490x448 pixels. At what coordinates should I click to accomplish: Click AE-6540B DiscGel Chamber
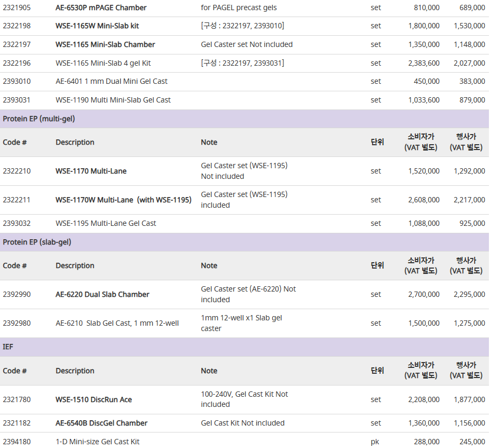pos(101,423)
